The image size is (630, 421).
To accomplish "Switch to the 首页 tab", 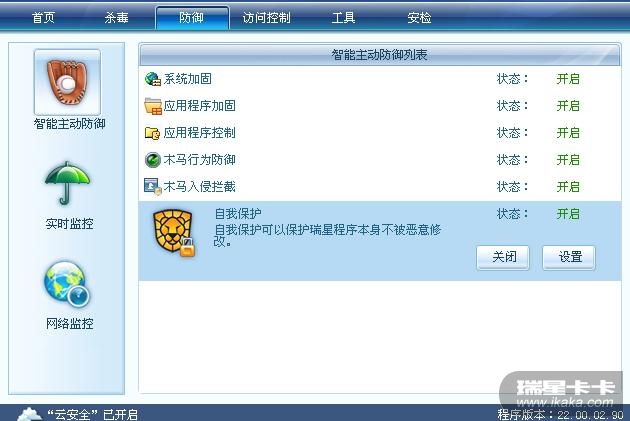I will tap(43, 18).
